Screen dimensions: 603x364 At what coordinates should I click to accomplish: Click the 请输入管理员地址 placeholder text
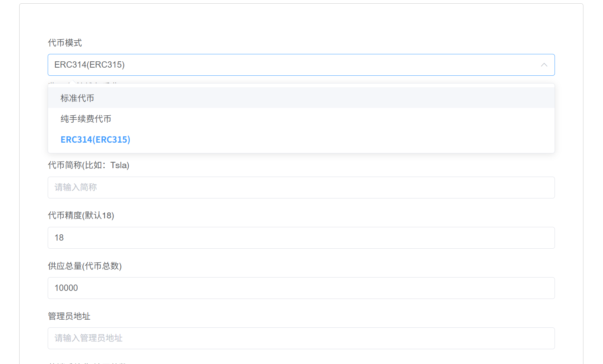pos(89,338)
